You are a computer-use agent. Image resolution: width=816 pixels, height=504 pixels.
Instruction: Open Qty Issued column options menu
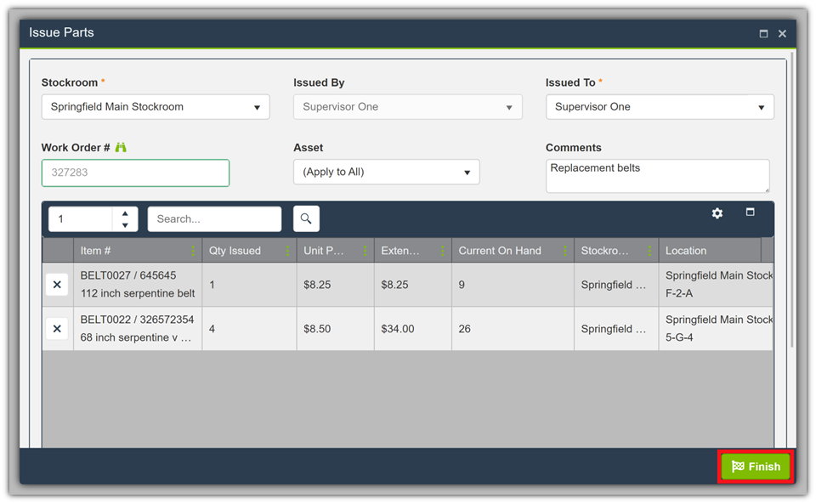click(x=287, y=251)
